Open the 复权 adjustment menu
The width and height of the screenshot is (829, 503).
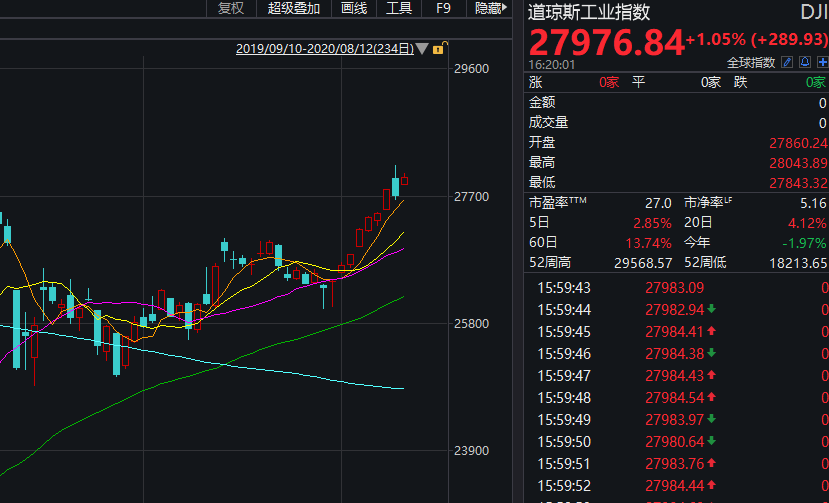click(231, 8)
